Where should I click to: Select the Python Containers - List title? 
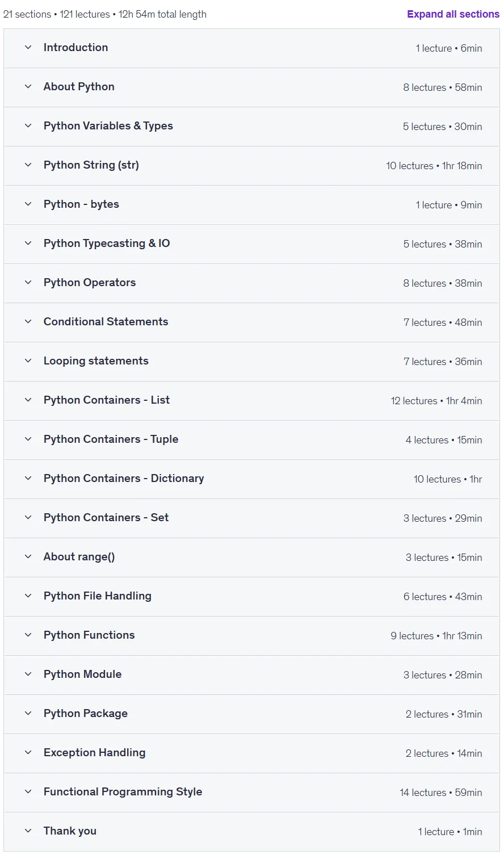107,400
